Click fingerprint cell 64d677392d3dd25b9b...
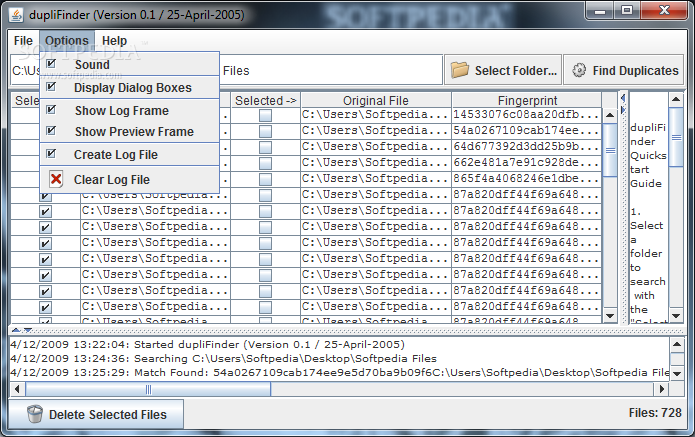The image size is (695, 437). (527, 147)
